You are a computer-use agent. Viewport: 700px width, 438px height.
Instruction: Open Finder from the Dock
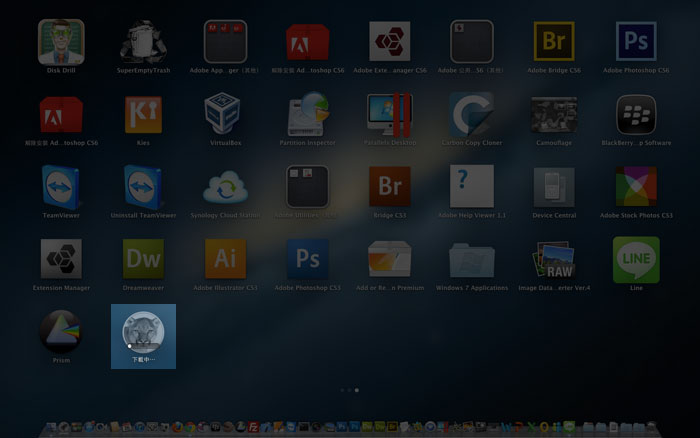(51, 427)
